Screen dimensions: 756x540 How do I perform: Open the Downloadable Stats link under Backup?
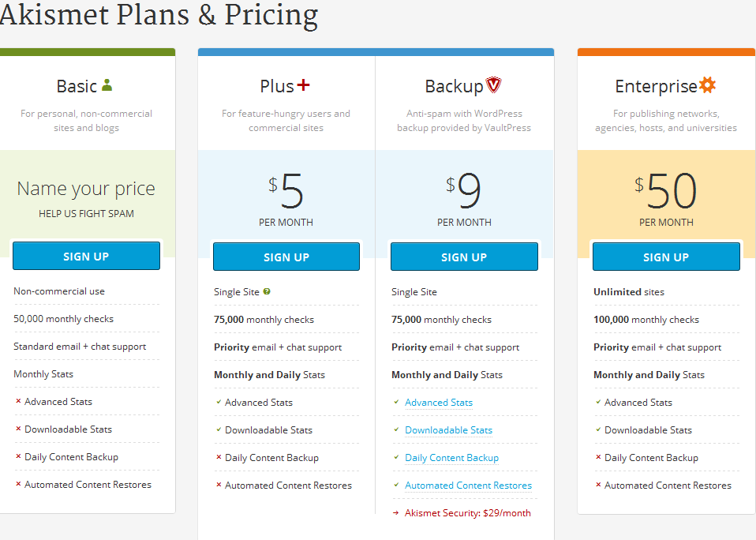pyautogui.click(x=449, y=429)
